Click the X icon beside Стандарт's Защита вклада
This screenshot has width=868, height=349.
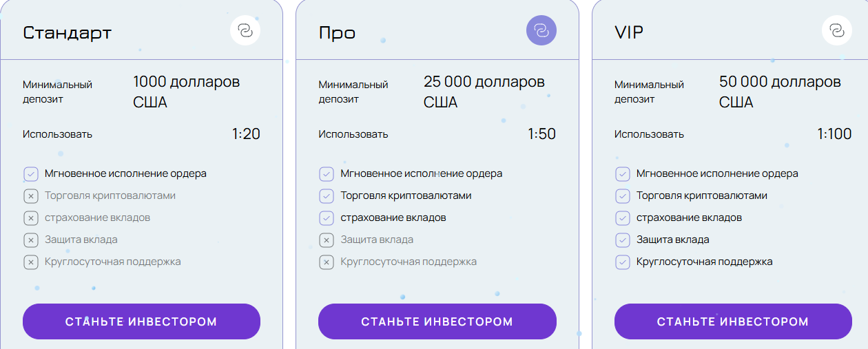tap(30, 240)
